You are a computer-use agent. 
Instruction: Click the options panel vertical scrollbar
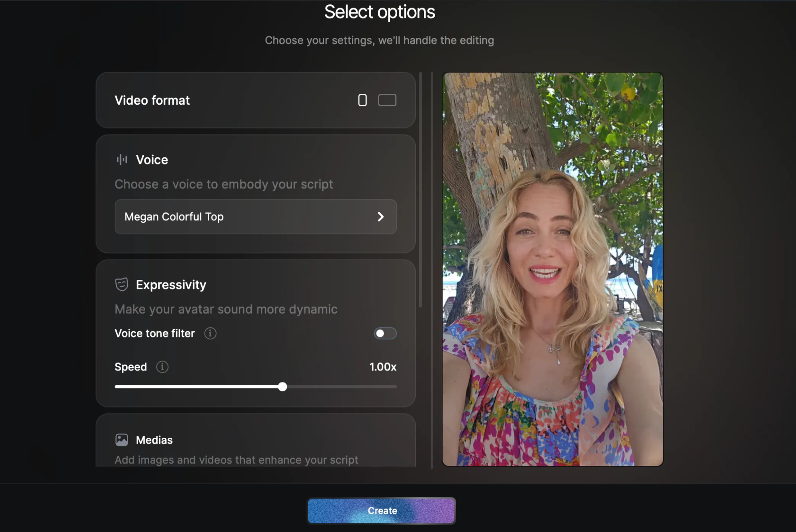point(421,189)
